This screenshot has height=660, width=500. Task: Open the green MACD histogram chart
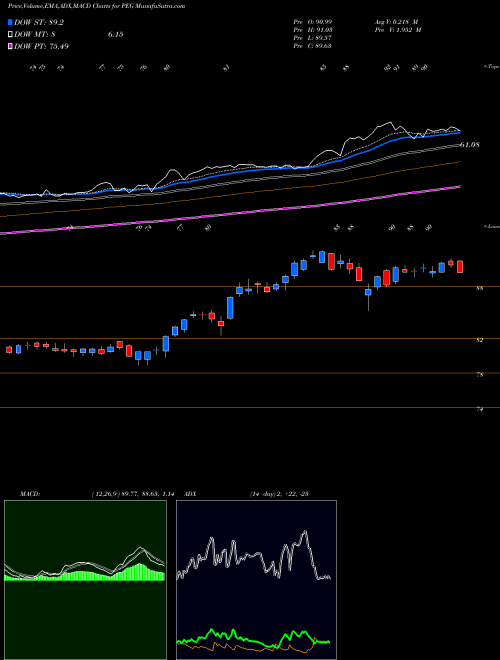(x=85, y=580)
